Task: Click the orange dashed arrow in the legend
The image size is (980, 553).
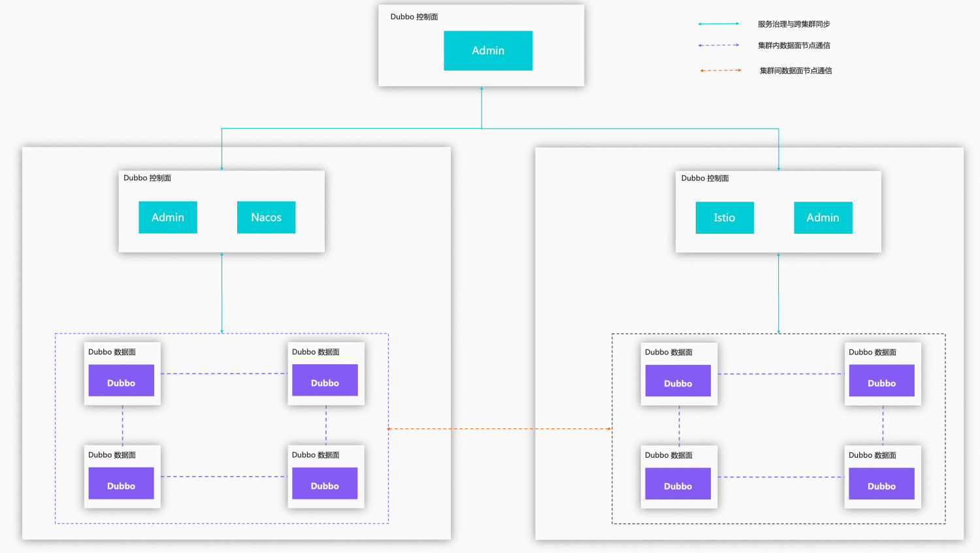Action: click(x=721, y=71)
